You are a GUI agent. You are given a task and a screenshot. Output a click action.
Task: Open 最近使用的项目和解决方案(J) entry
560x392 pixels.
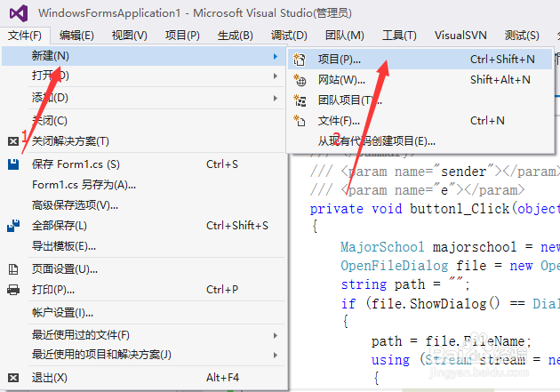coord(143,355)
